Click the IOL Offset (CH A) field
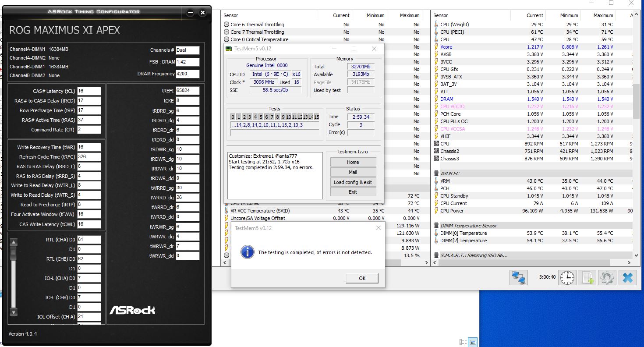644x347 pixels. point(89,317)
